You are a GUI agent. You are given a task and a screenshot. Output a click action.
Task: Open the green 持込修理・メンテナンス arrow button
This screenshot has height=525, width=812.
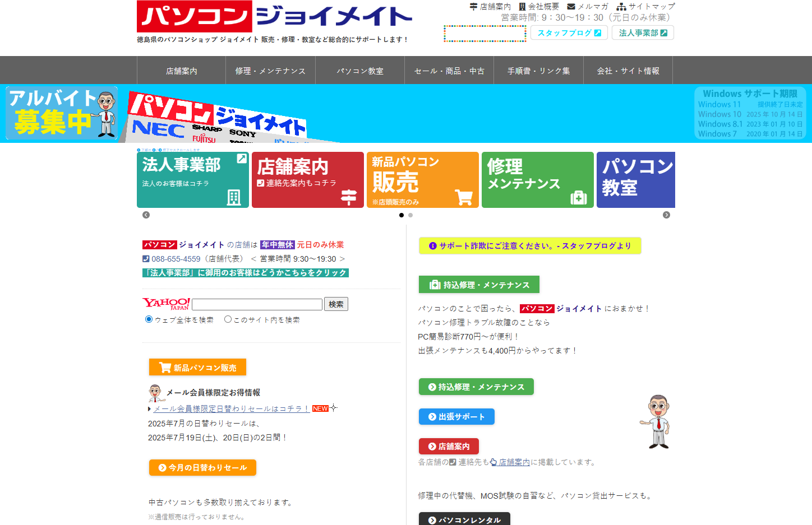pyautogui.click(x=476, y=387)
